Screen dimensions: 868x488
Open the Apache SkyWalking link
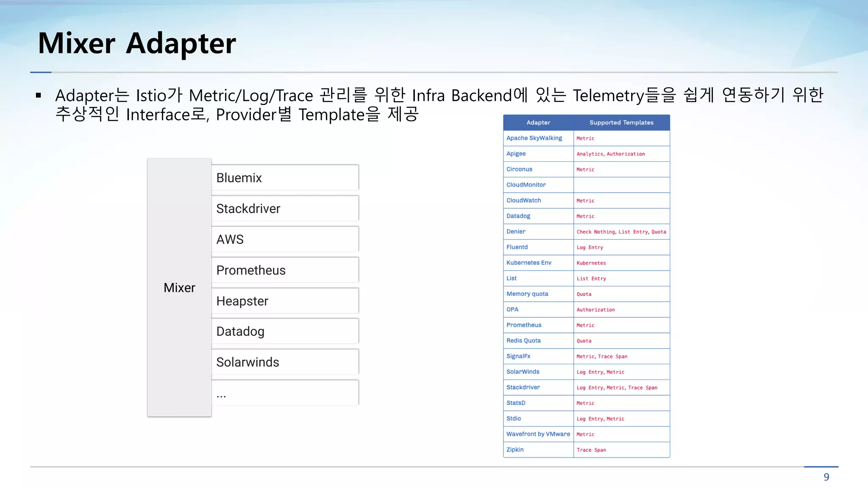click(534, 138)
